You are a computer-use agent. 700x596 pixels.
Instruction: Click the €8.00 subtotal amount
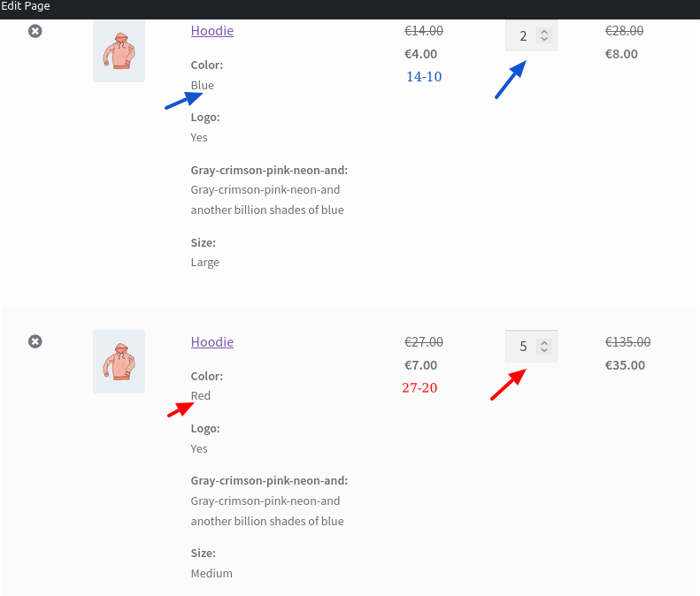(621, 54)
